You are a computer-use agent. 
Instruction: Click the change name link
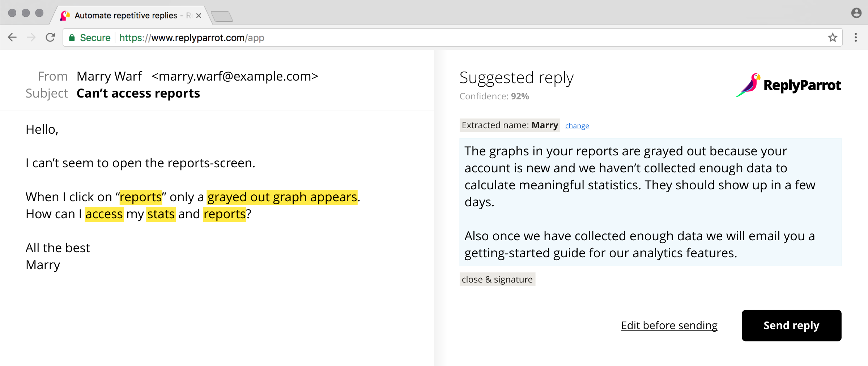577,126
